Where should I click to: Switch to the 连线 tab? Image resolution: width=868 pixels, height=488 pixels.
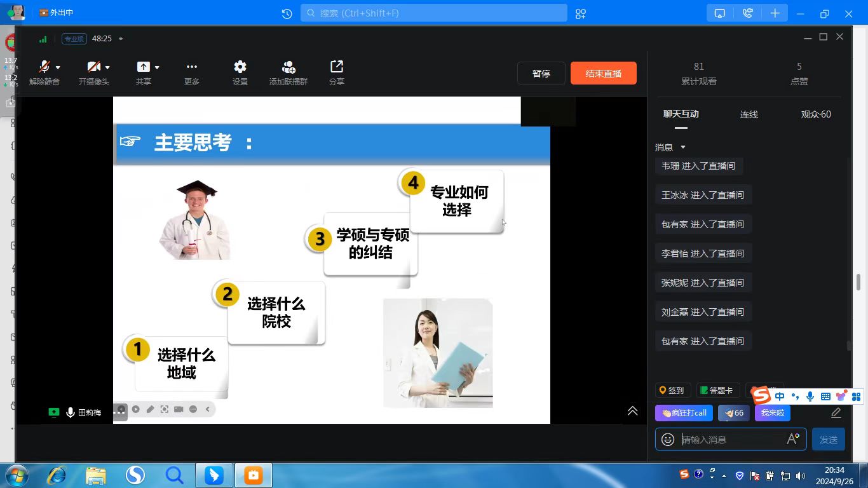pyautogui.click(x=749, y=114)
